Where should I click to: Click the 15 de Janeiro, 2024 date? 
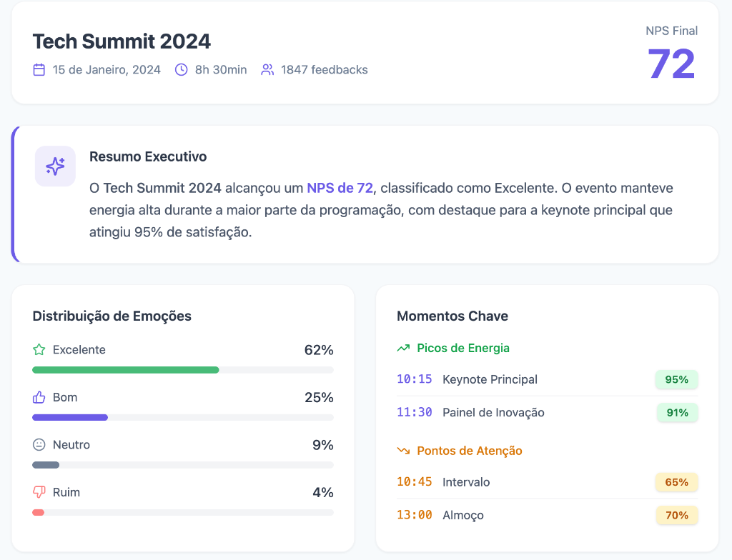(x=107, y=70)
